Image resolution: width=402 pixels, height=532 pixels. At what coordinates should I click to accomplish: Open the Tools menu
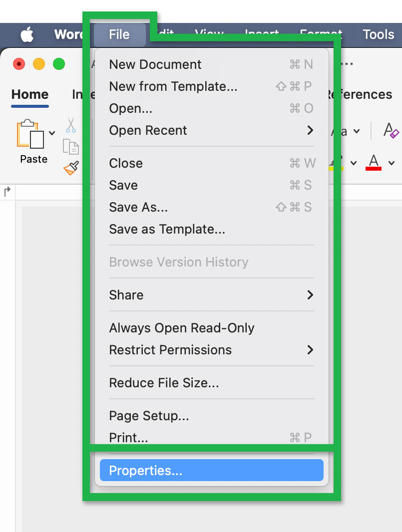[378, 34]
